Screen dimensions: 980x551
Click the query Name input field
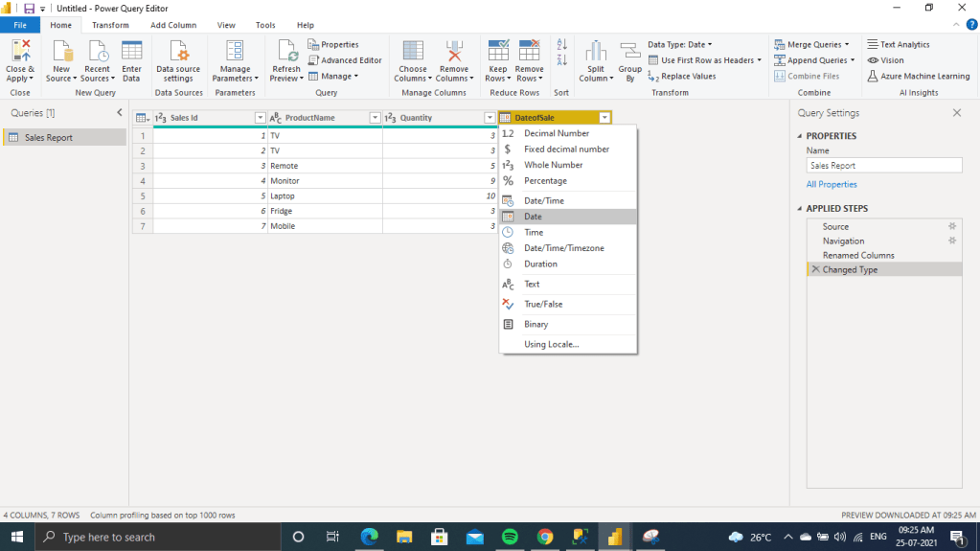pos(883,166)
